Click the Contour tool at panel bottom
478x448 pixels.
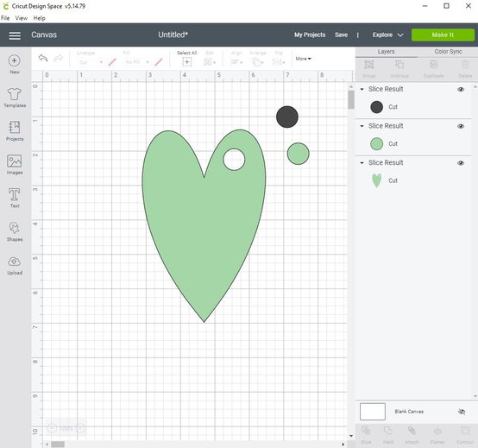[x=465, y=435]
